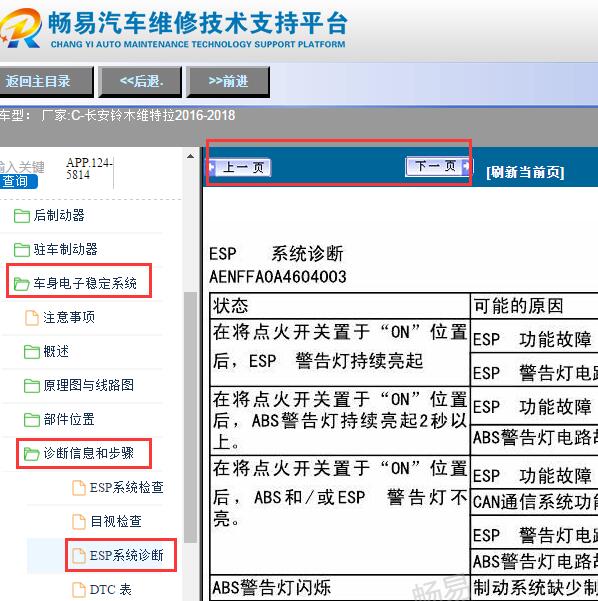
Task: Open ESP系统检查 page
Action: point(127,488)
